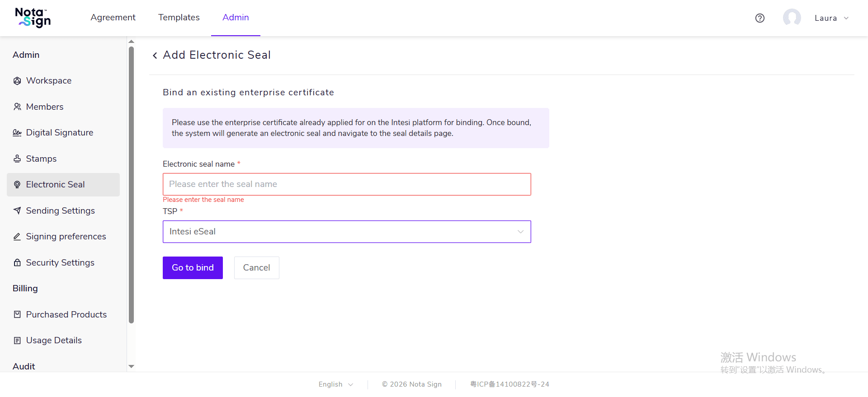
Task: Open the English language selector
Action: (336, 384)
